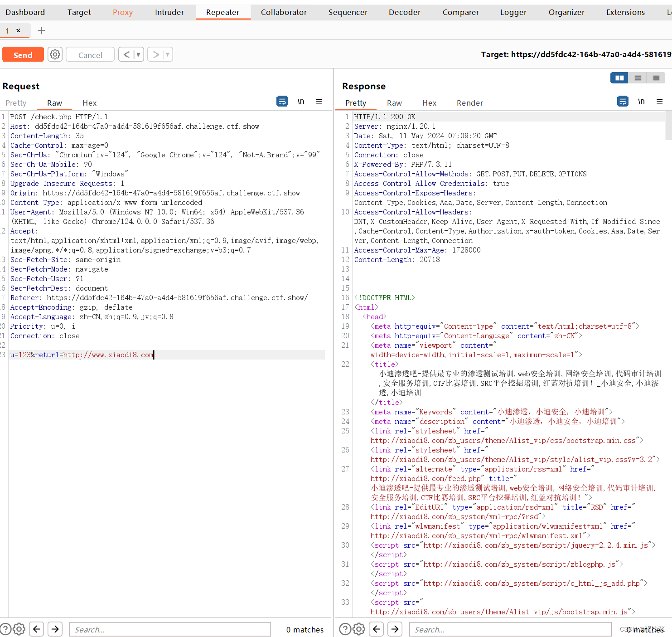Jump to next Response search match
Viewport: 672px width, 637px height.
tap(395, 629)
